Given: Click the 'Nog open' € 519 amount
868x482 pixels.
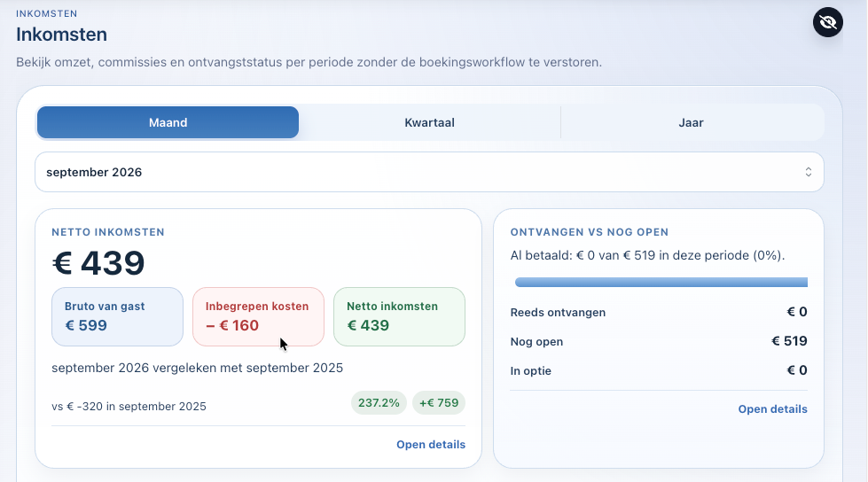Looking at the screenshot, I should tap(789, 341).
